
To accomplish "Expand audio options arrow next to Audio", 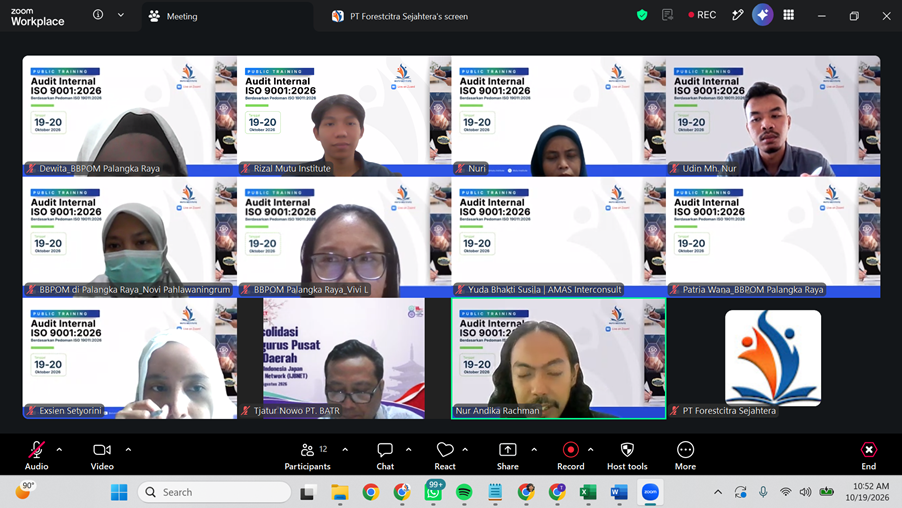I will coord(59,450).
